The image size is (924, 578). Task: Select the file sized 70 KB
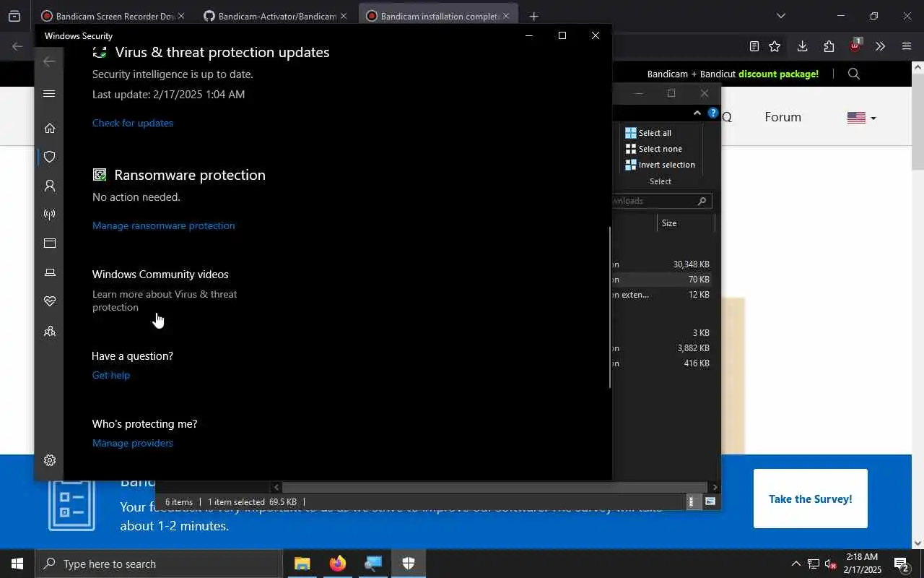tap(661, 280)
